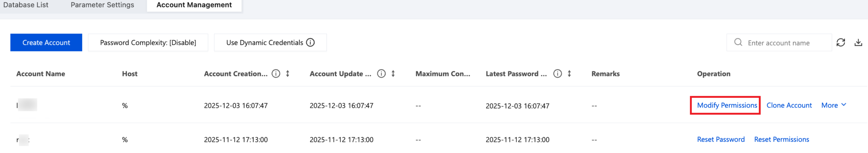
Task: Click info icon next to Latest Password column
Action: (x=557, y=74)
